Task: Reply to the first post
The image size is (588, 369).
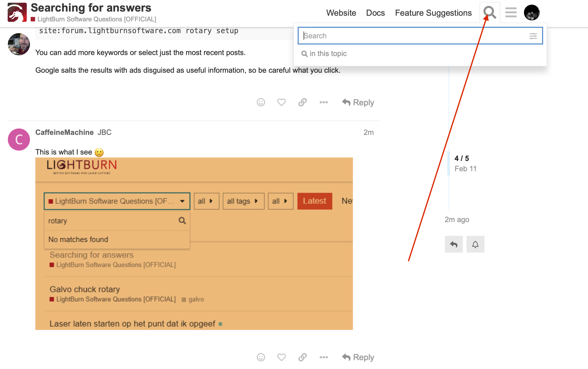Action: 358,102
